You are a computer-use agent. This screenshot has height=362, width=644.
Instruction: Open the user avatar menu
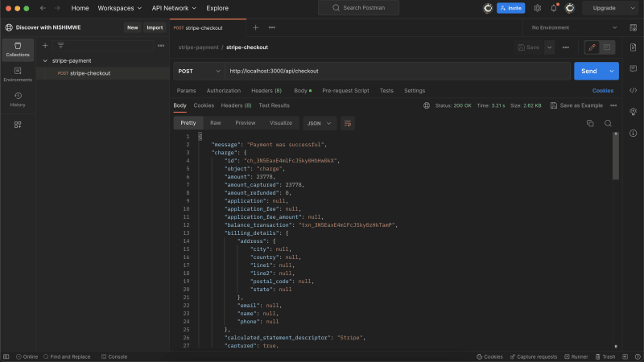tap(570, 8)
